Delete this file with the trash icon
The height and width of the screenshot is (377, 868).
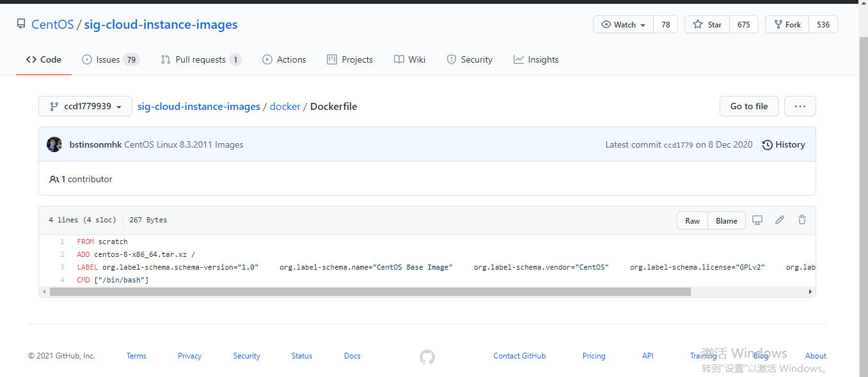coord(802,220)
